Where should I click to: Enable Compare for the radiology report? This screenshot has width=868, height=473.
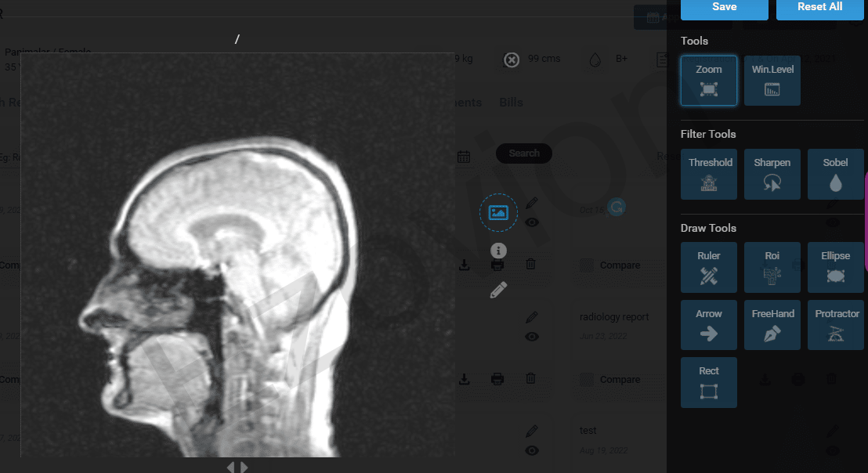point(586,379)
